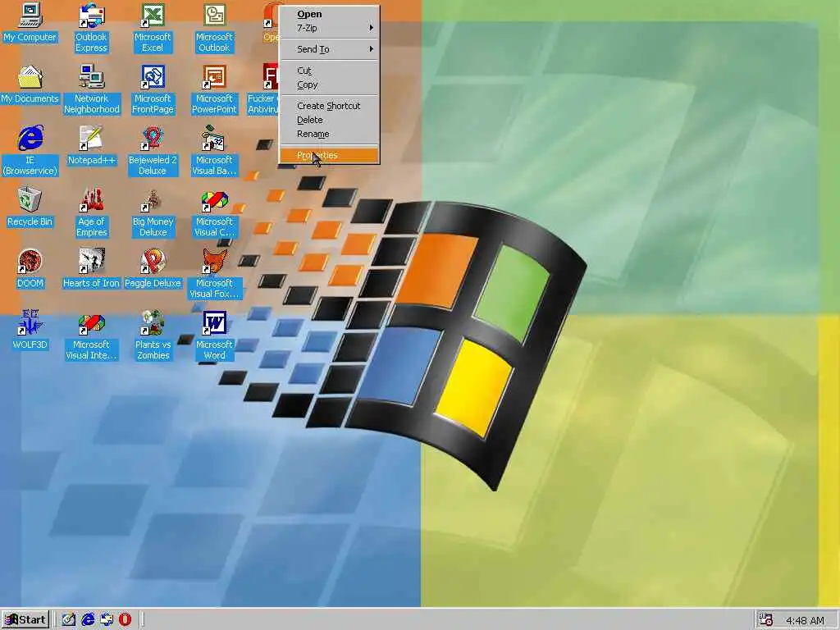The width and height of the screenshot is (840, 630).
Task: Launch Outlook Express from quick launch
Action: point(107,620)
